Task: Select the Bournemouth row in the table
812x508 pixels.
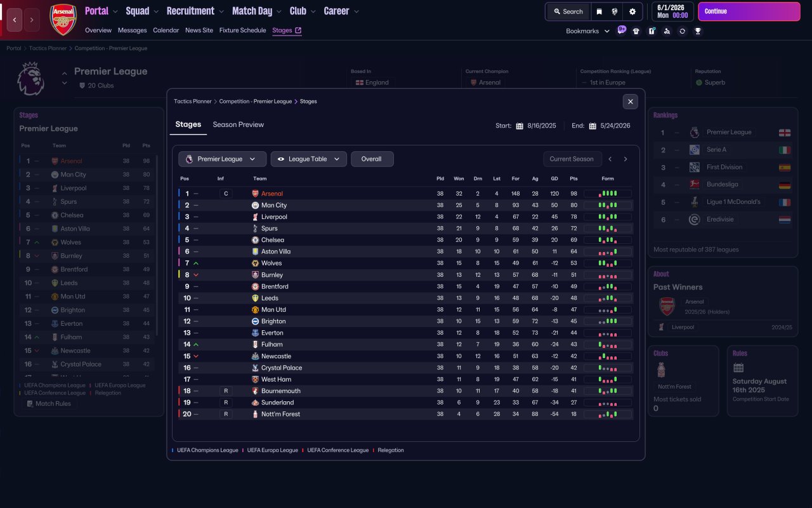Action: [x=406, y=391]
